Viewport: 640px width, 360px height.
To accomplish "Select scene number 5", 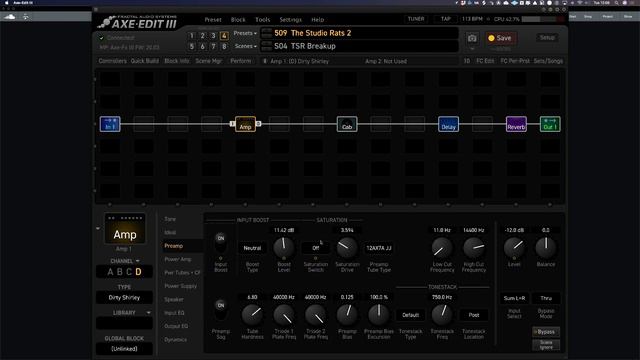I will pyautogui.click(x=192, y=47).
